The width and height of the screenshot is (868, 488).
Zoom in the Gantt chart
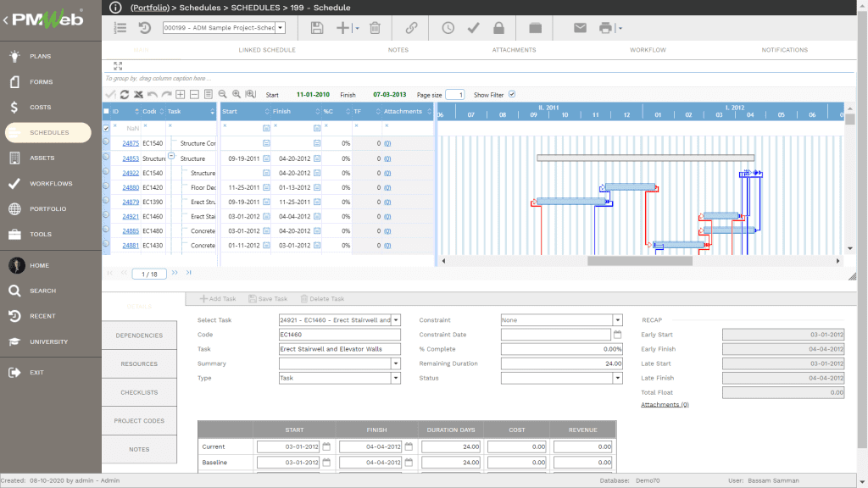(x=236, y=95)
